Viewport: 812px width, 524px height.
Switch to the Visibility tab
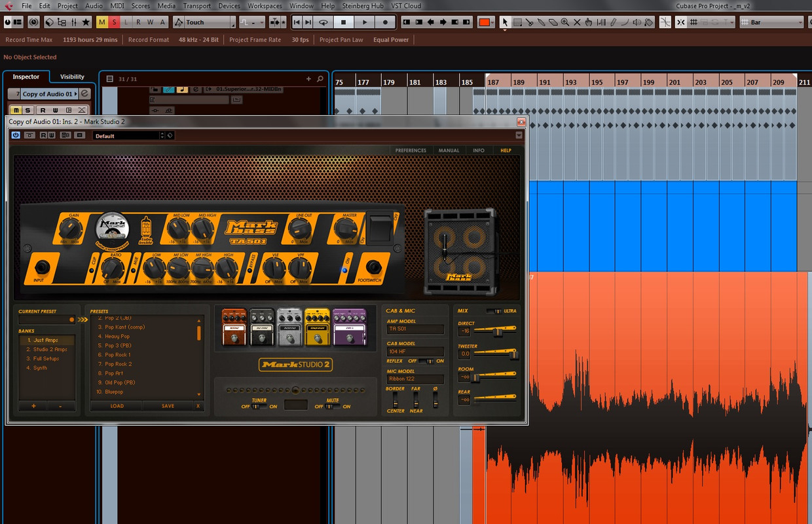pos(72,77)
